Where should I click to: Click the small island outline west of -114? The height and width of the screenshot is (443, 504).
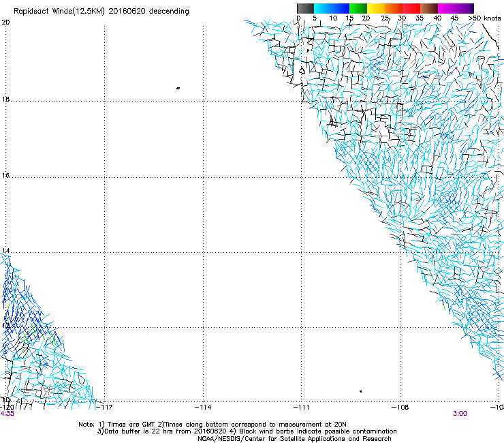(x=178, y=88)
